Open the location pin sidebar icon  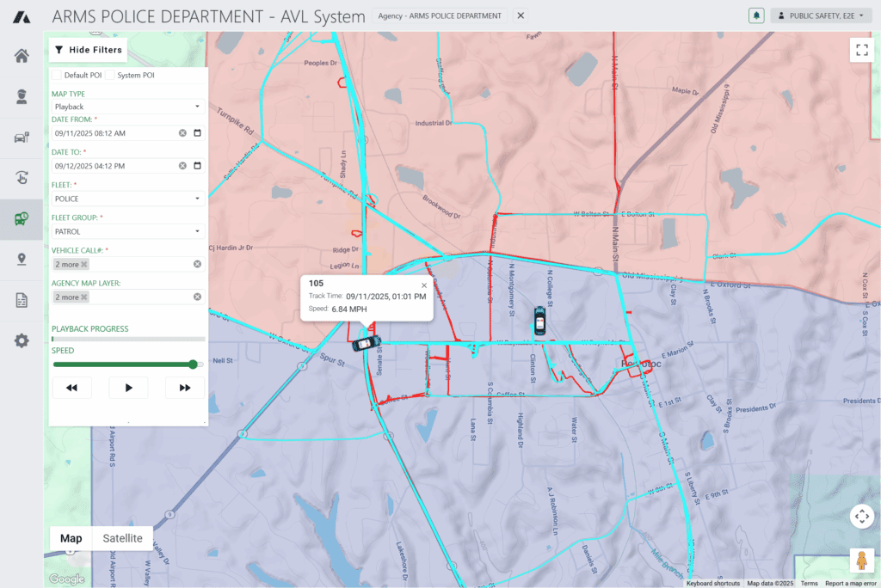pos(22,259)
